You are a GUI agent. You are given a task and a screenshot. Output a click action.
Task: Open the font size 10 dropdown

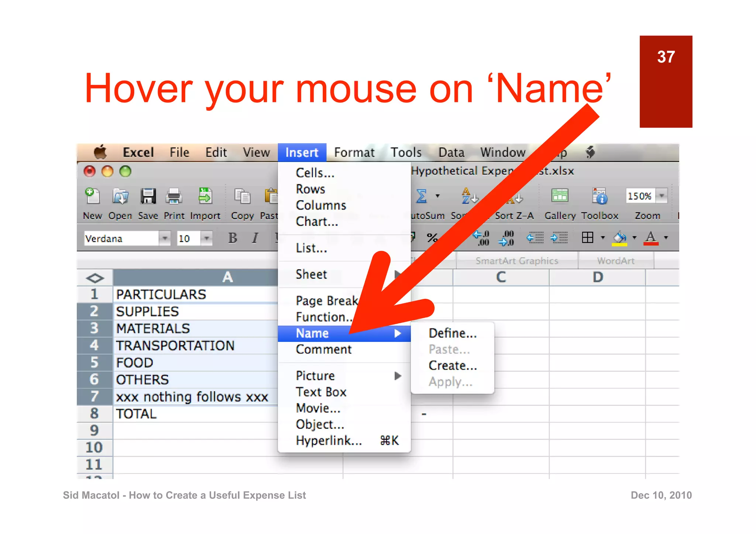[x=207, y=238]
